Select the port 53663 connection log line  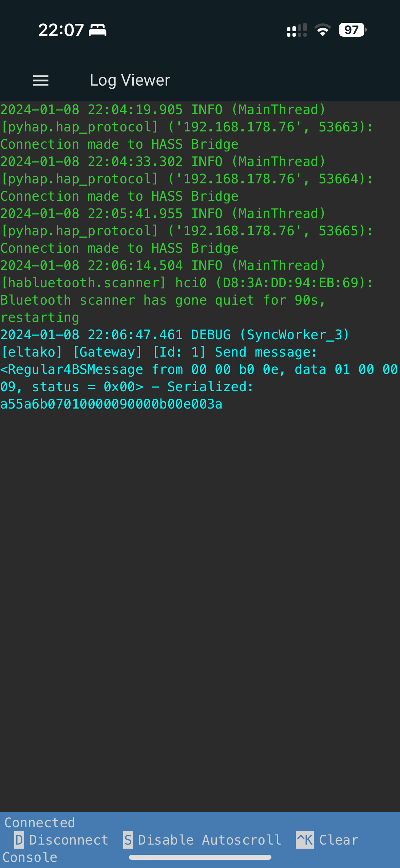pos(187,127)
